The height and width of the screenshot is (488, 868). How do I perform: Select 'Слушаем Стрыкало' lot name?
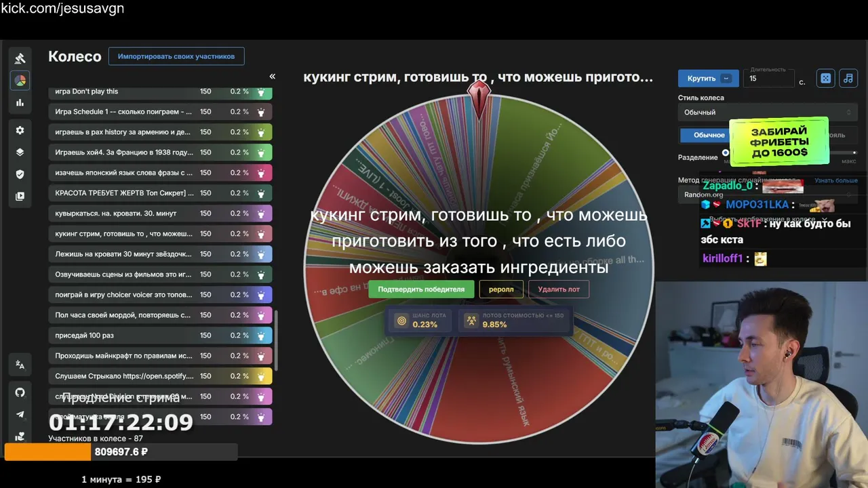coord(125,376)
